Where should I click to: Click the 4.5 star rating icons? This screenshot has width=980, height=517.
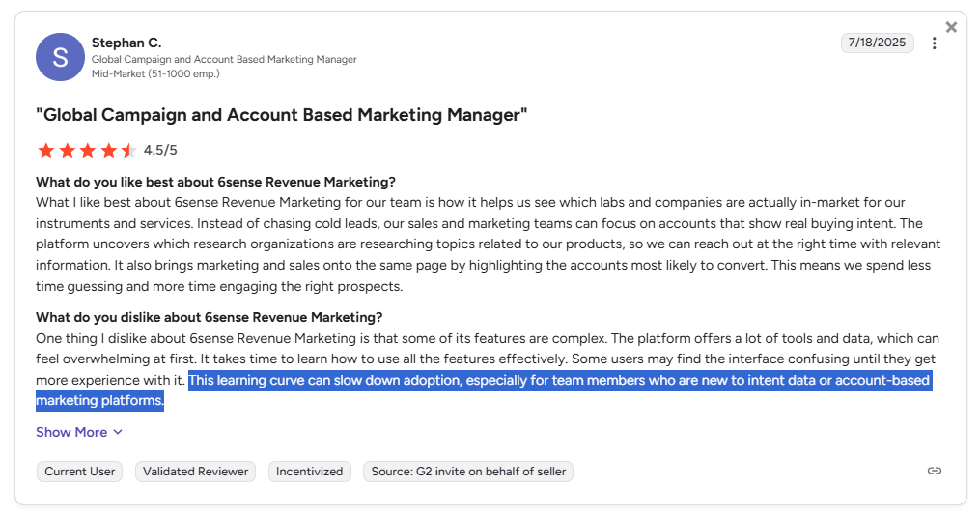pyautogui.click(x=87, y=150)
